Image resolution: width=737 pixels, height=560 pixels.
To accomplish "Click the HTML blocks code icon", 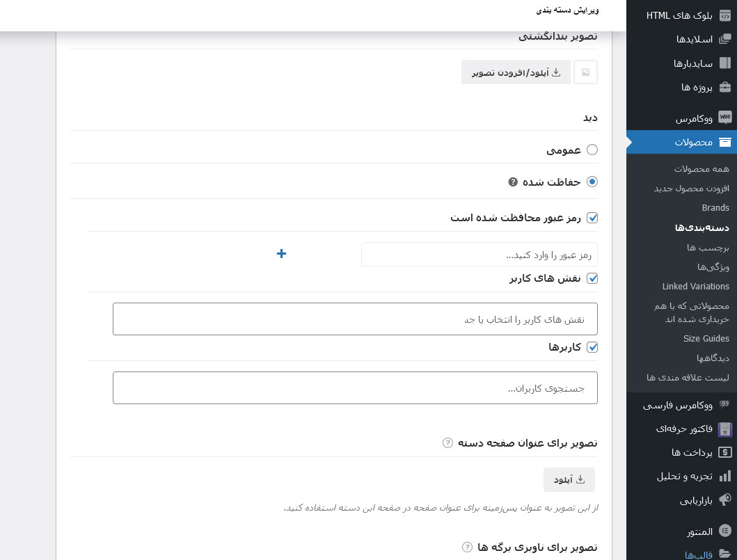I will [724, 16].
